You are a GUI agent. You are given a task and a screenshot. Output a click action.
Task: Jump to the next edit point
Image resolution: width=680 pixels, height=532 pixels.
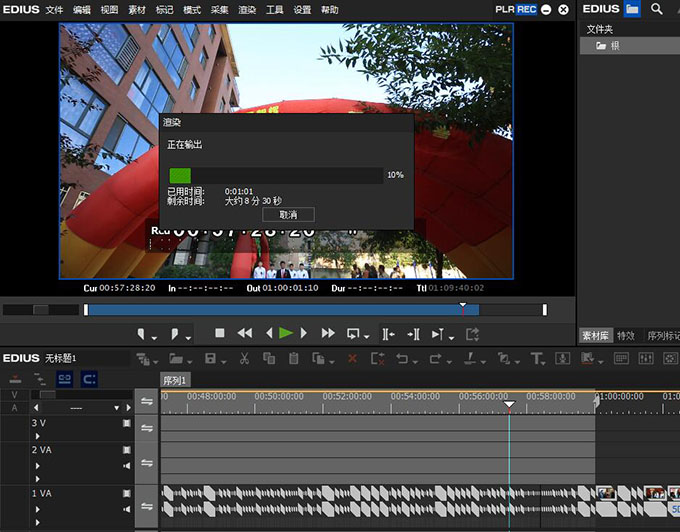click(413, 334)
